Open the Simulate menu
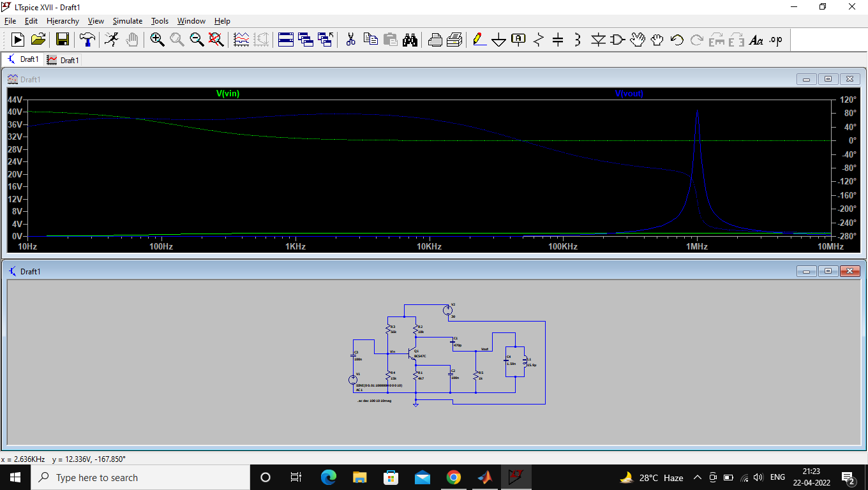Image resolution: width=868 pixels, height=490 pixels. click(128, 21)
